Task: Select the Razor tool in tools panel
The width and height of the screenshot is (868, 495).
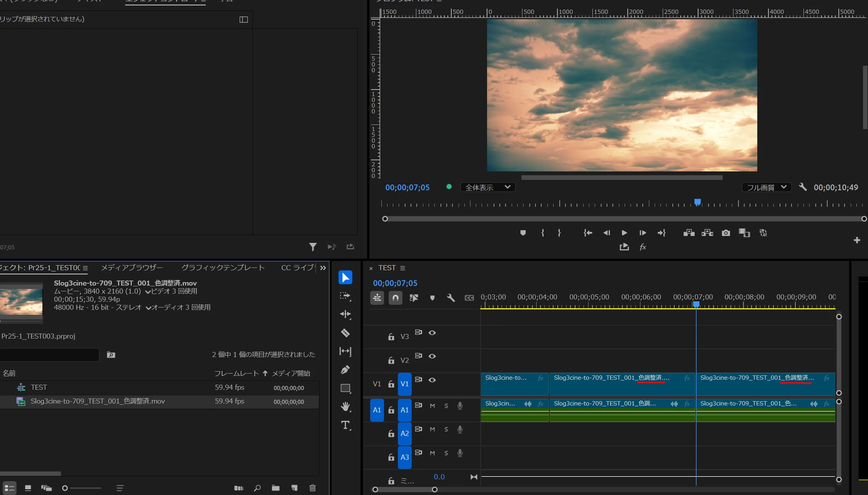Action: pyautogui.click(x=345, y=333)
